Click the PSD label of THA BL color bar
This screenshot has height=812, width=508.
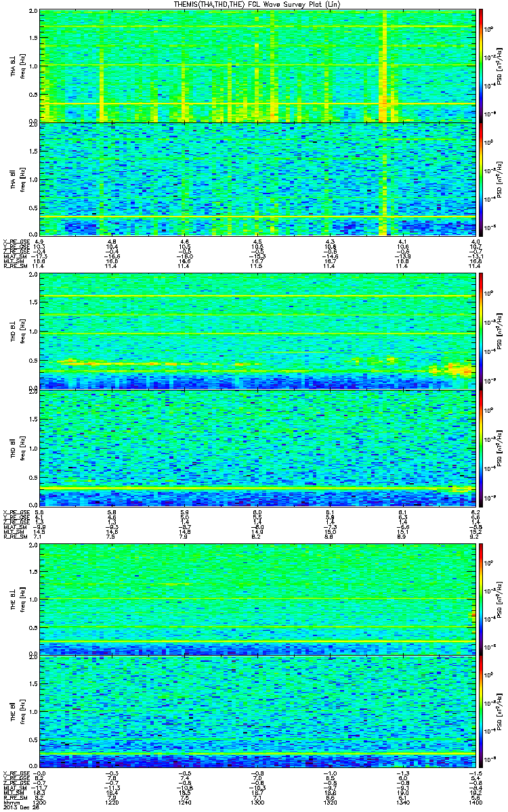(x=501, y=66)
